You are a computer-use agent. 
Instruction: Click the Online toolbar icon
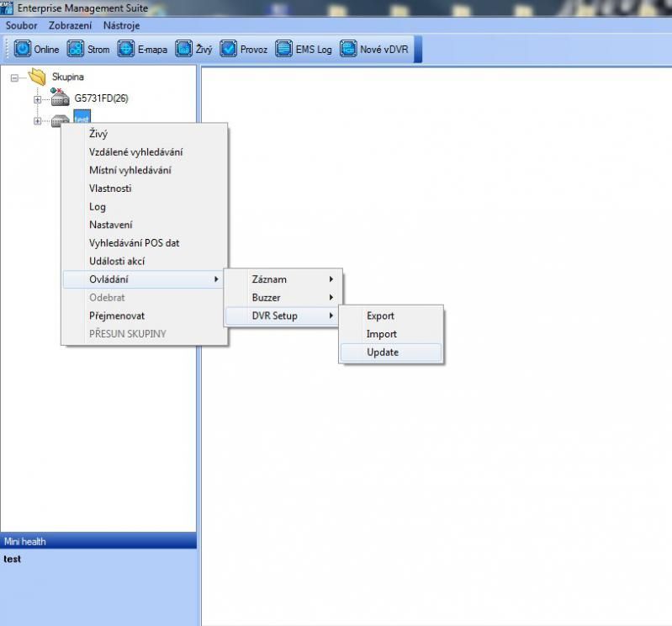point(23,49)
